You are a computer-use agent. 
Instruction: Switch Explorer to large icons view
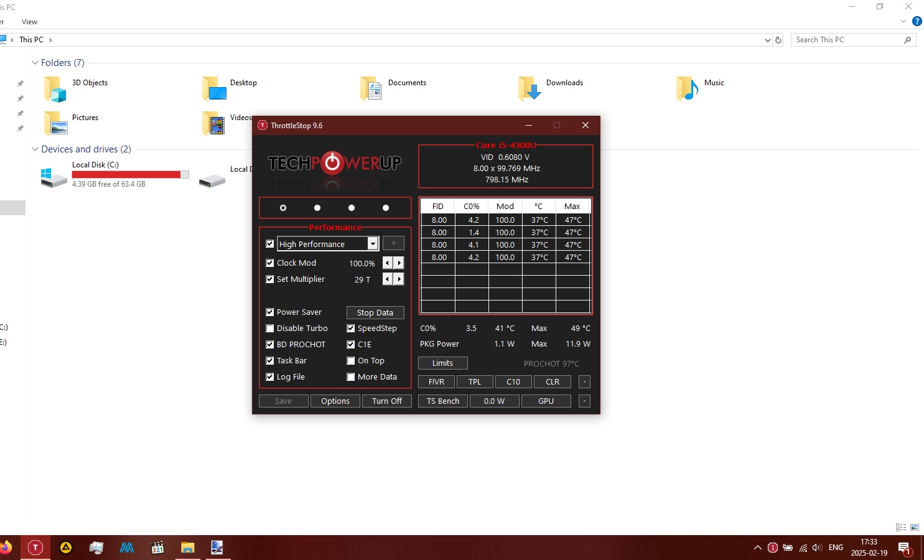pyautogui.click(x=915, y=527)
